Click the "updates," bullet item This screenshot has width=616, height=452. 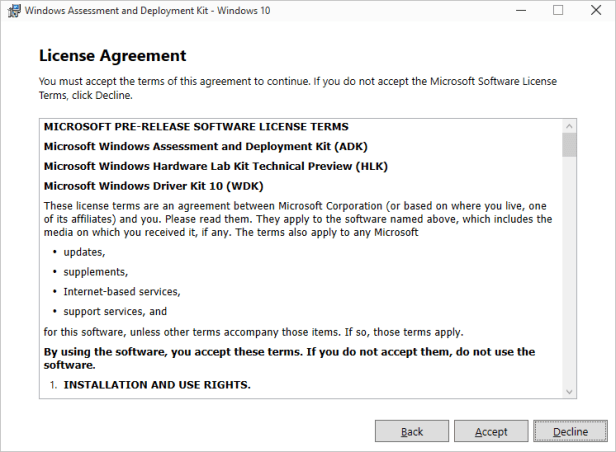tap(83, 252)
